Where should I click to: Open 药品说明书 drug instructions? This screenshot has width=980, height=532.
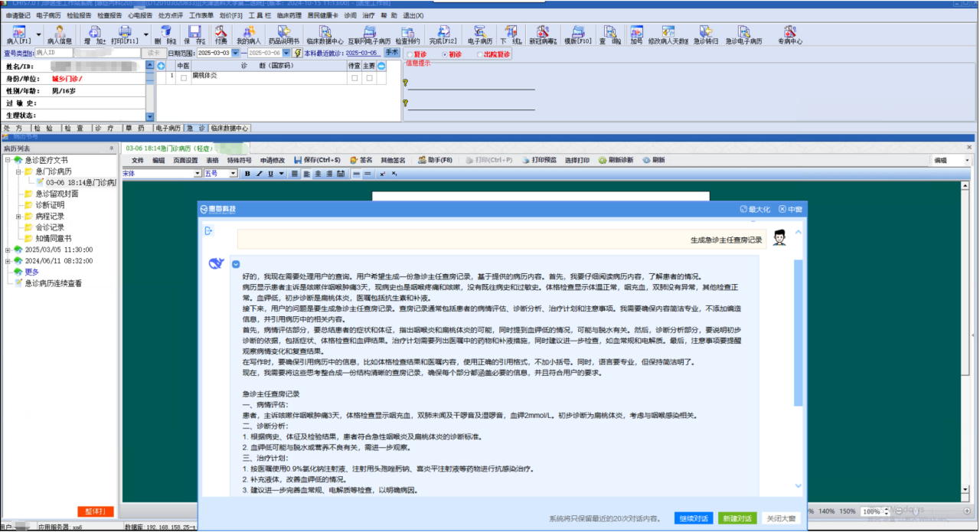click(284, 34)
